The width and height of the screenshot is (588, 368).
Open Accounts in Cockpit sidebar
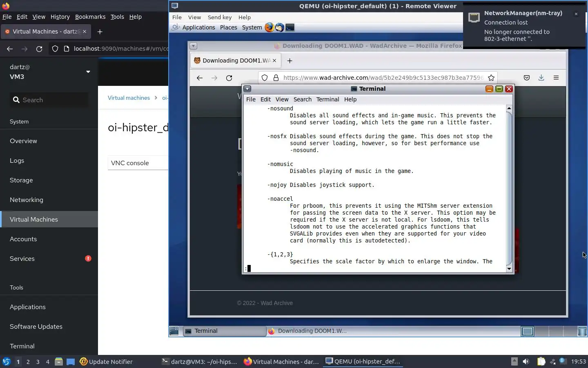[x=49, y=239]
